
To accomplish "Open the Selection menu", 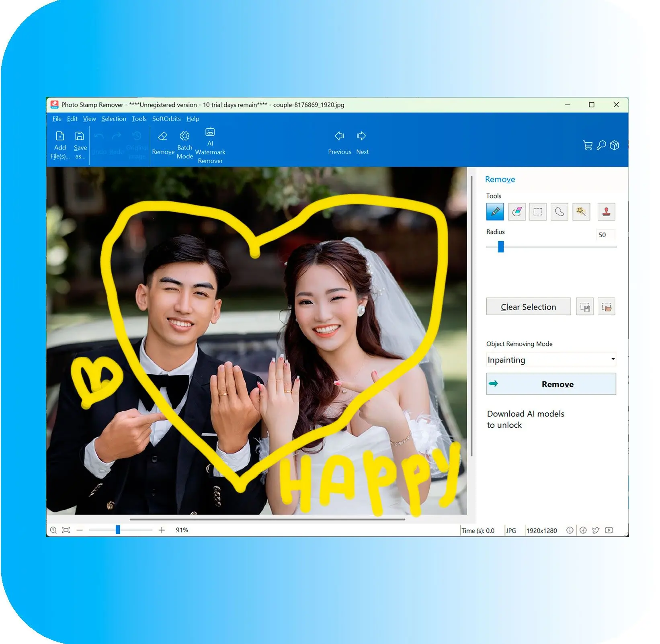I will pos(113,119).
